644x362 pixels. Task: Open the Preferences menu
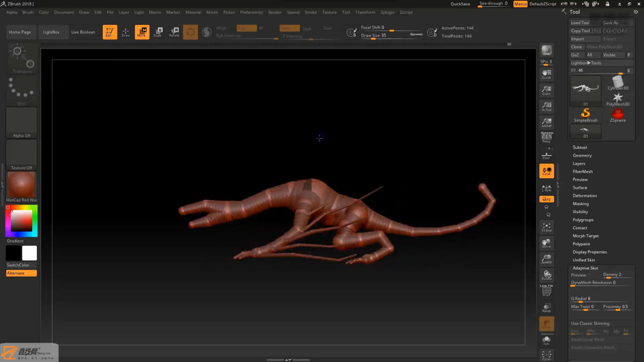pos(251,12)
